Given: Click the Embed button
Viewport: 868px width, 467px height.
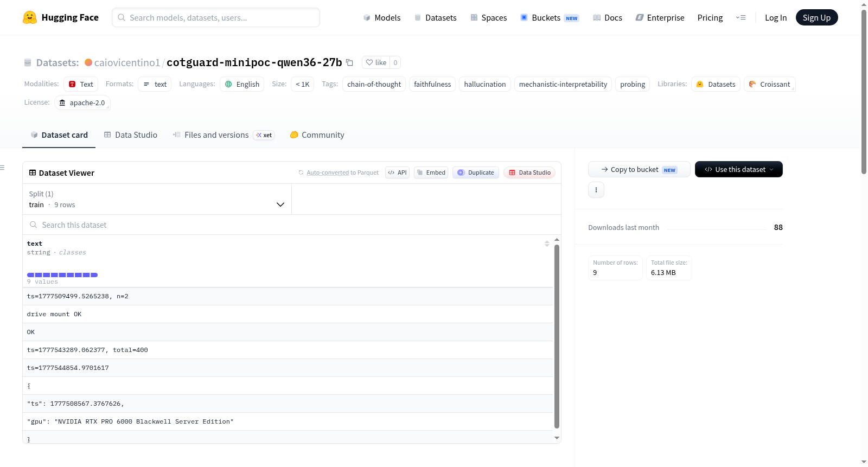Looking at the screenshot, I should coord(431,172).
